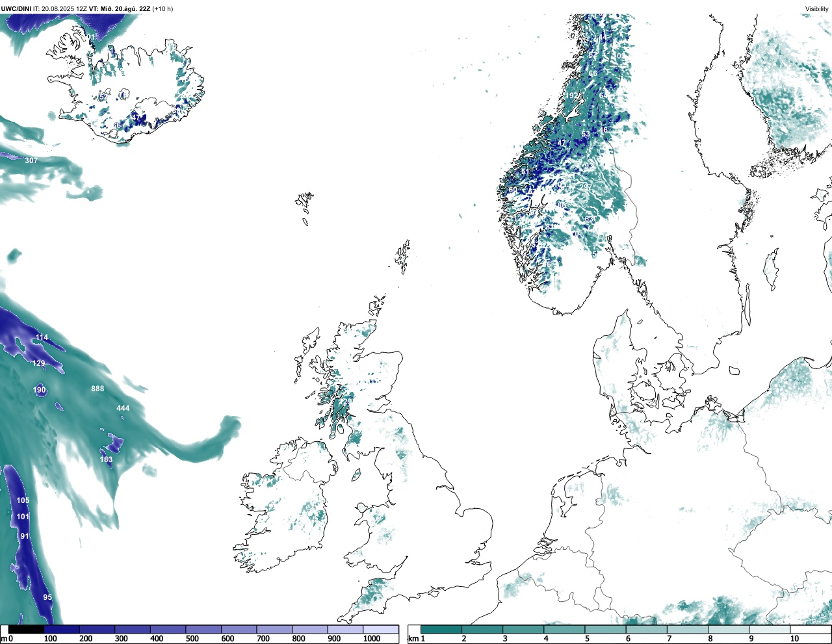This screenshot has height=644, width=832.
Task: Click the 4–5 km legend swatch
Action: [x=564, y=630]
